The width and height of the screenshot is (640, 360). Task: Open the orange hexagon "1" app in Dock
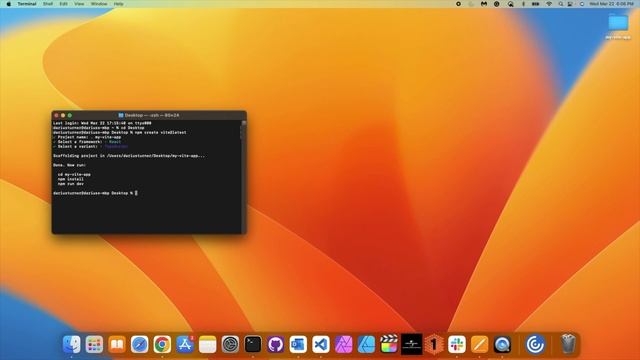point(434,344)
